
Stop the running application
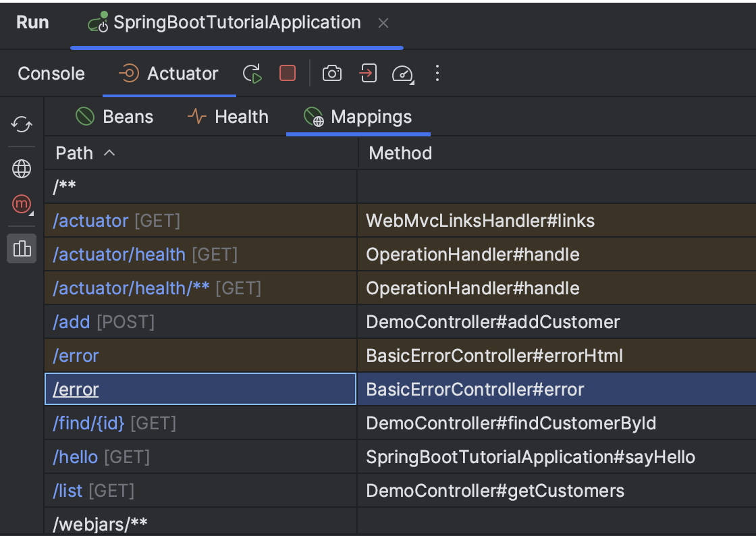[x=286, y=73]
